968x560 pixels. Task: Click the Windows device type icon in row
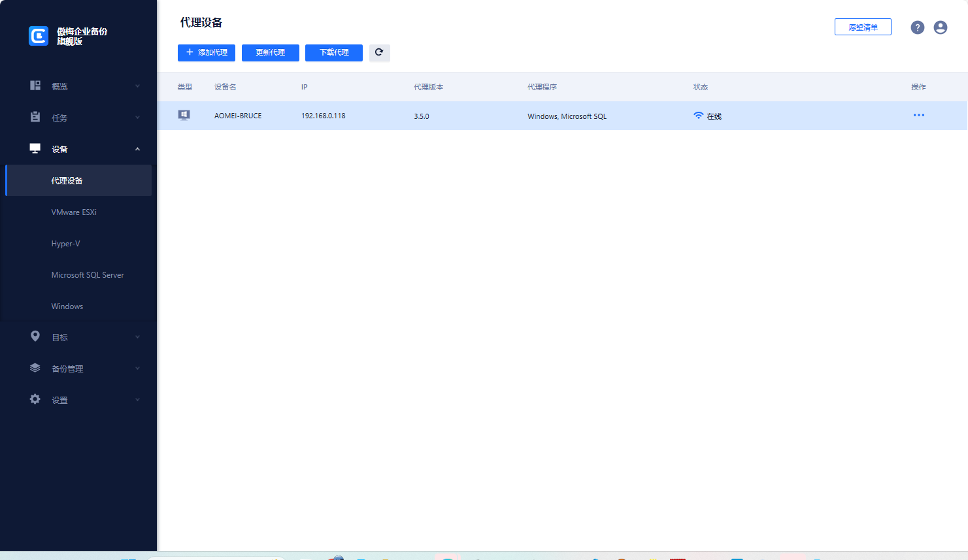[x=184, y=116]
